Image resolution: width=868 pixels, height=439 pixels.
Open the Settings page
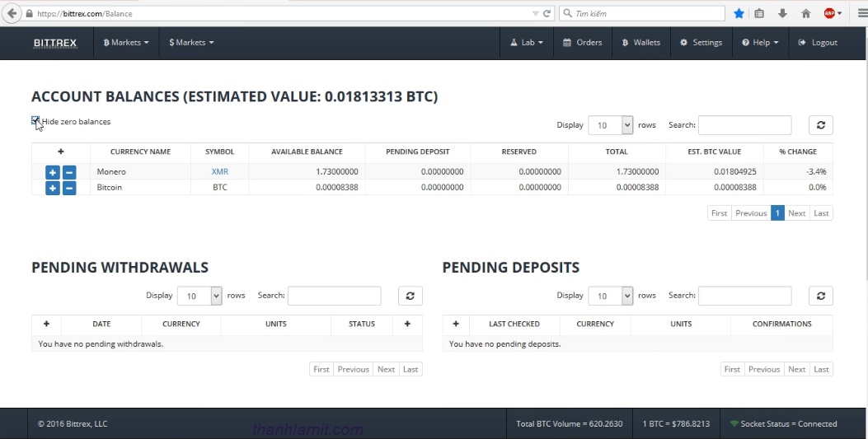point(701,43)
